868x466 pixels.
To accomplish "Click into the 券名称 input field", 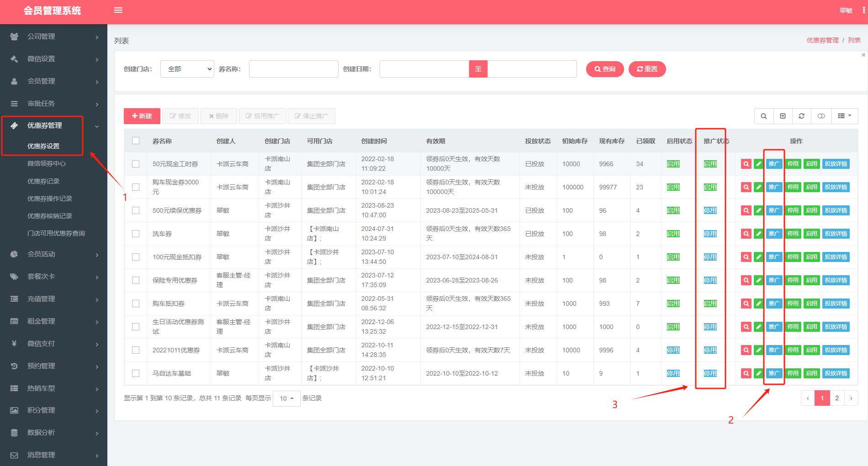I will (293, 69).
